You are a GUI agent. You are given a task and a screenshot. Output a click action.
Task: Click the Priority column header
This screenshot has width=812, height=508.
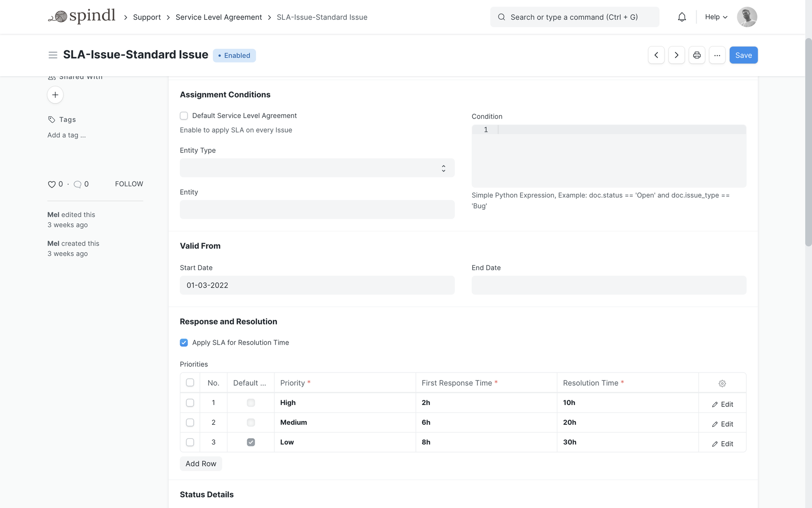point(345,383)
